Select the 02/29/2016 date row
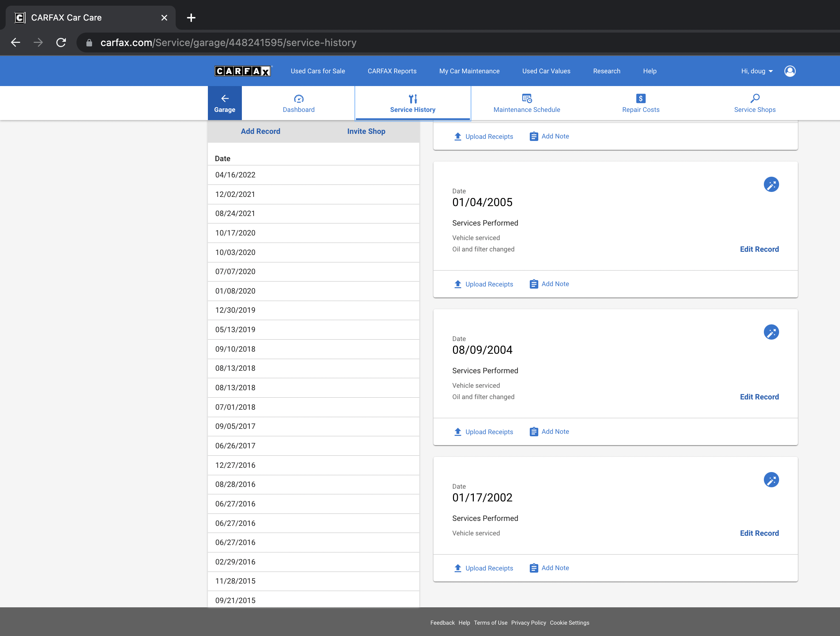The image size is (840, 636). [x=314, y=562]
